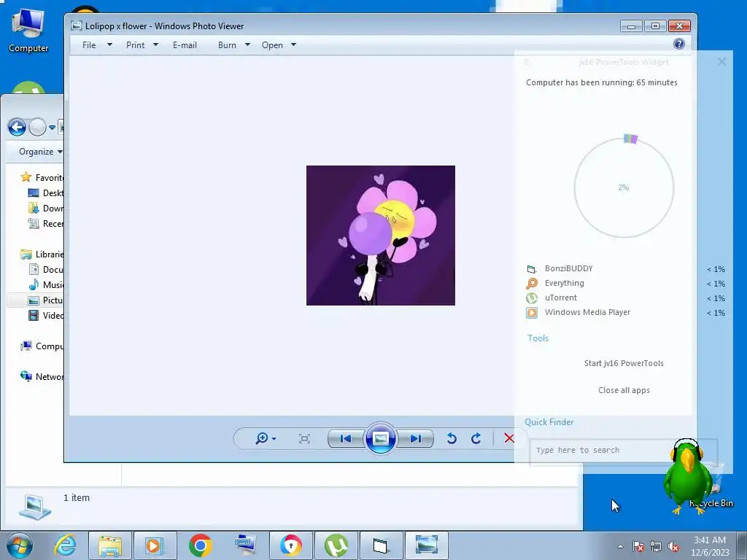Open uTorrent from taskbar
747x560 pixels.
click(336, 545)
